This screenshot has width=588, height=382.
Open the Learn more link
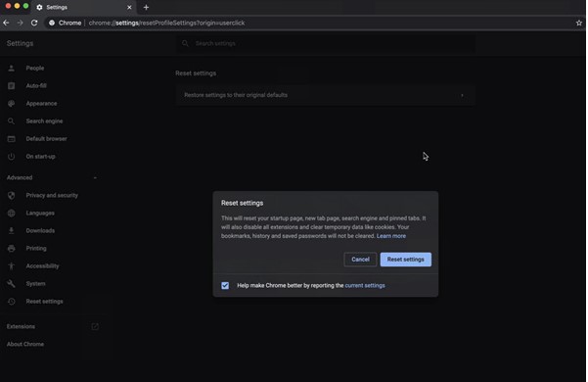pos(391,236)
